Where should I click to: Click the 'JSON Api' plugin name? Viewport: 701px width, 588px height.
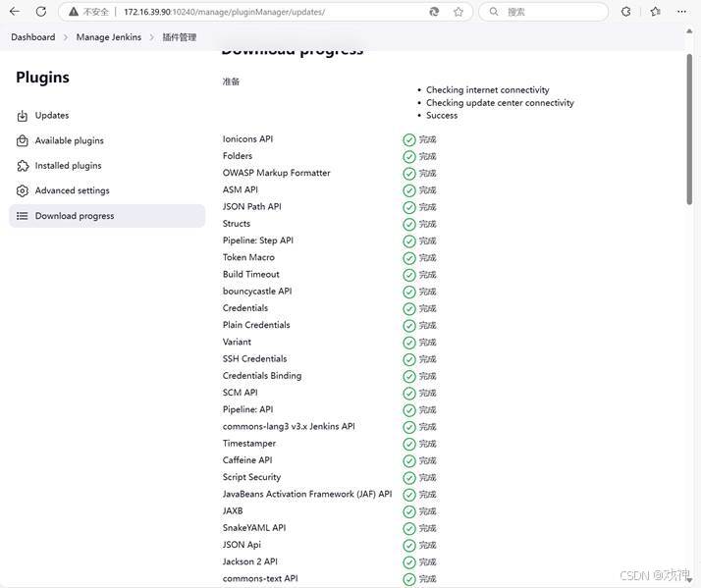click(x=242, y=545)
